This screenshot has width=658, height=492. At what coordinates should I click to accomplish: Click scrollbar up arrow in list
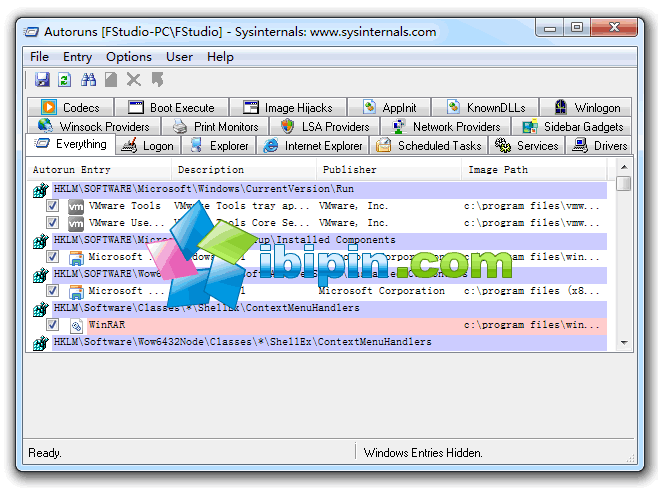(624, 167)
